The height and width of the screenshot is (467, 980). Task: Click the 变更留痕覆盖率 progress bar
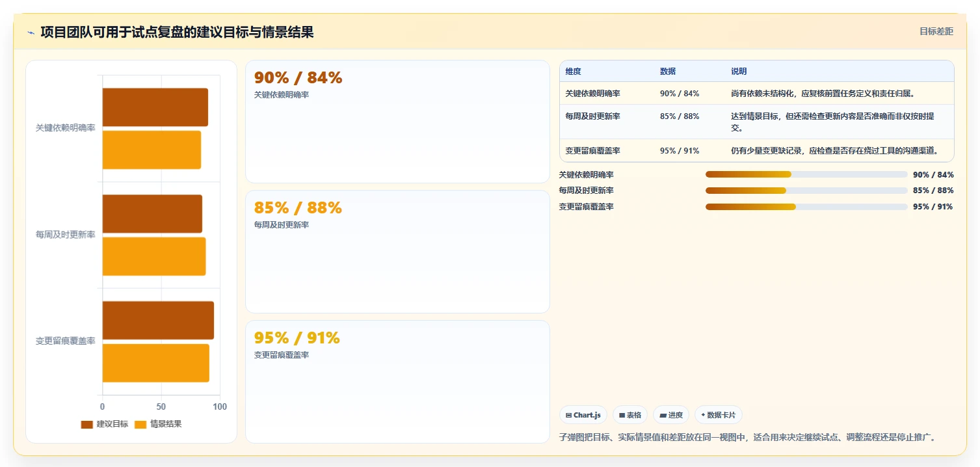(806, 207)
